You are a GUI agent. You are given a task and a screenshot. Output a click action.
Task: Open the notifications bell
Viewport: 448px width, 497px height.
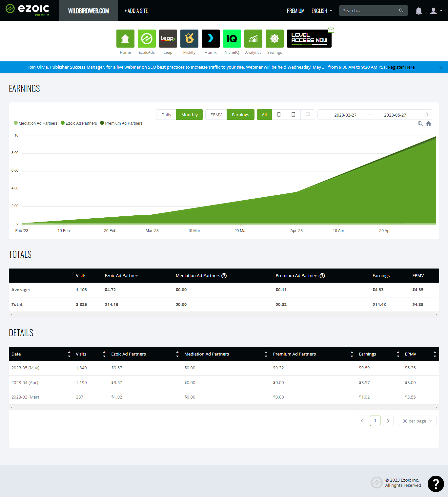[418, 11]
